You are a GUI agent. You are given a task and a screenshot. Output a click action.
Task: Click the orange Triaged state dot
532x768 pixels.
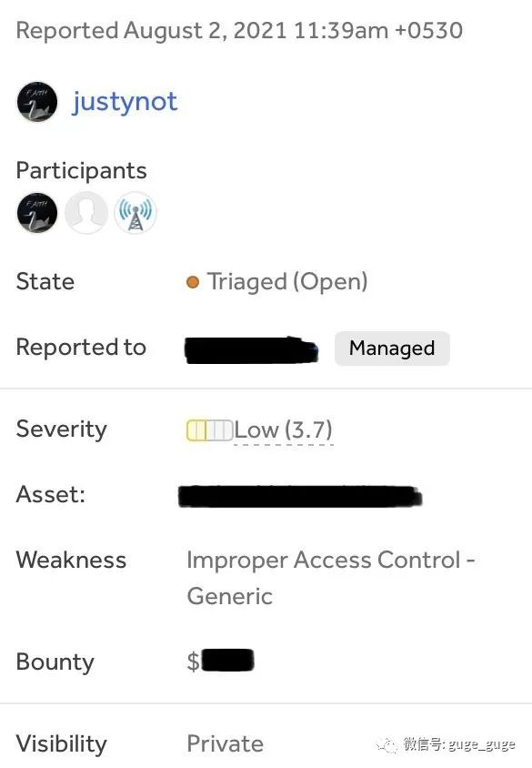pyautogui.click(x=193, y=282)
